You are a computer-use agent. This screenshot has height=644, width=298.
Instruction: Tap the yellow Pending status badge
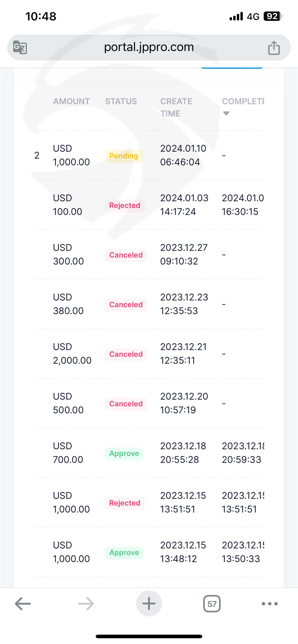click(124, 156)
